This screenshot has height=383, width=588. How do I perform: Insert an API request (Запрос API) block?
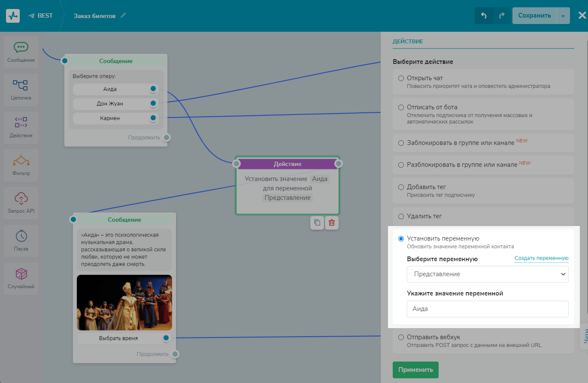click(21, 202)
